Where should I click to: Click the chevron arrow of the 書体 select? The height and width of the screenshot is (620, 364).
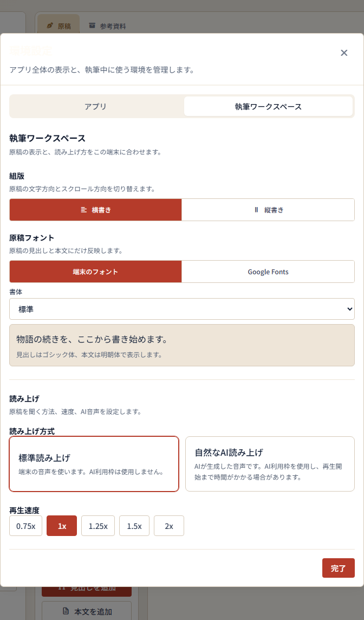[349, 309]
